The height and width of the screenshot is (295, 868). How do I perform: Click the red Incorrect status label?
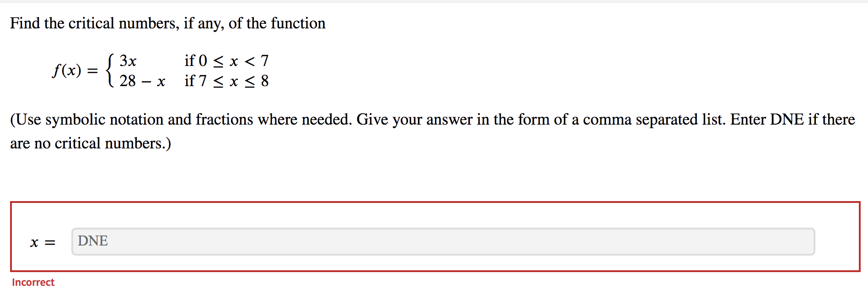click(32, 282)
